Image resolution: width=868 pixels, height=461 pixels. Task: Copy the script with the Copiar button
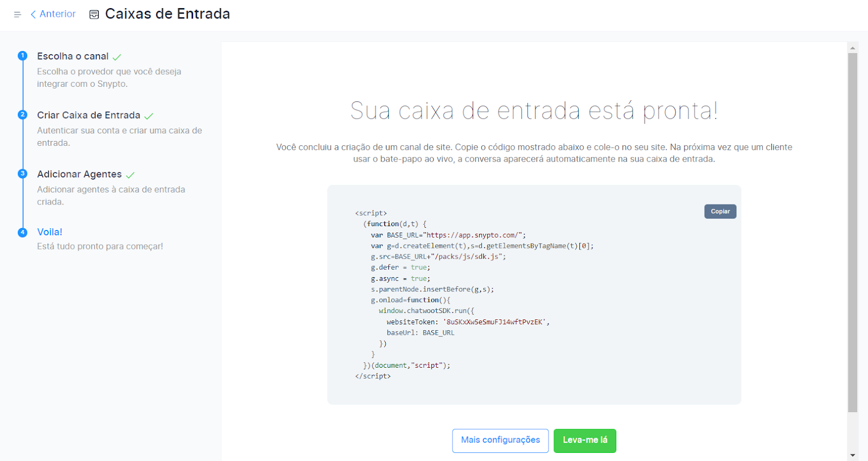pos(720,212)
